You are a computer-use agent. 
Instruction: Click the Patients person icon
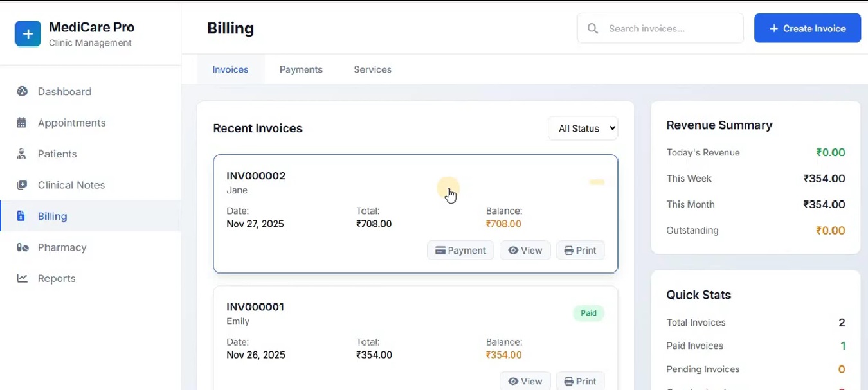point(22,154)
